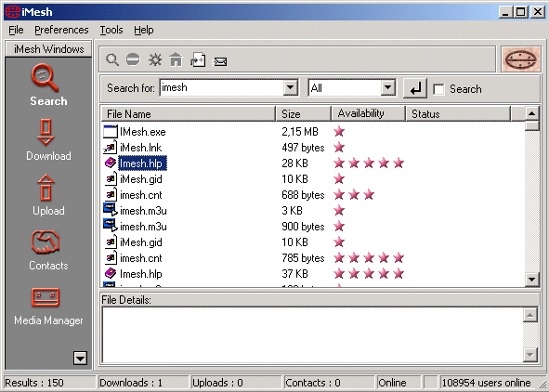Click the iMesh.lnk shortcut file icon
Screen dimensions: 549x392
pos(111,148)
